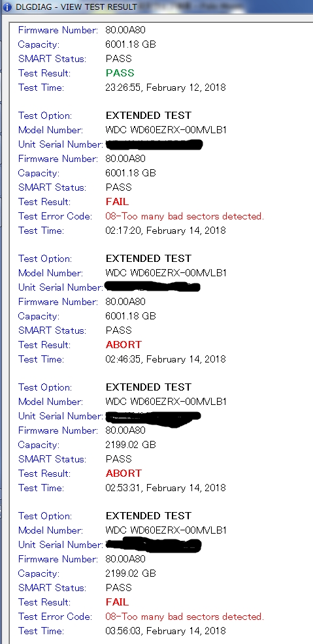Click the topmost Capacity 6001.18 GB value
This screenshot has width=313, height=644.
(131, 44)
